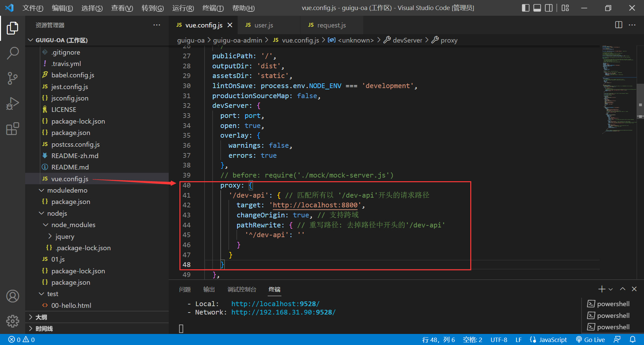Toggle the primary side bar layout button
The image size is (644, 345).
526,8
